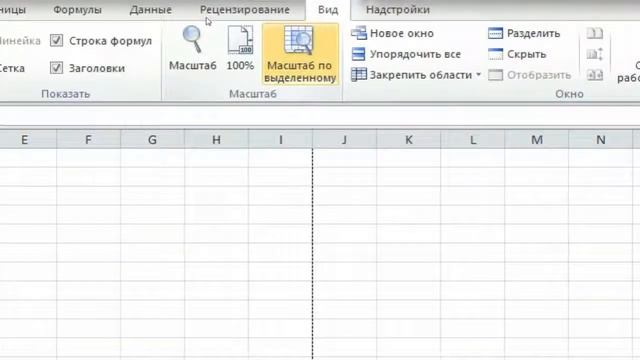
Task: Select column H header
Action: pyautogui.click(x=216, y=140)
